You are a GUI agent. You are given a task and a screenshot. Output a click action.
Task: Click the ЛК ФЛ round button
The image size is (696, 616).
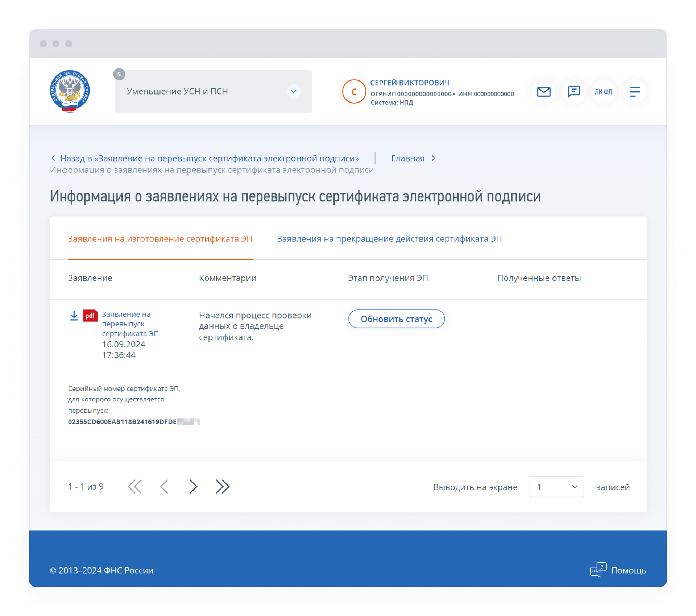point(604,92)
